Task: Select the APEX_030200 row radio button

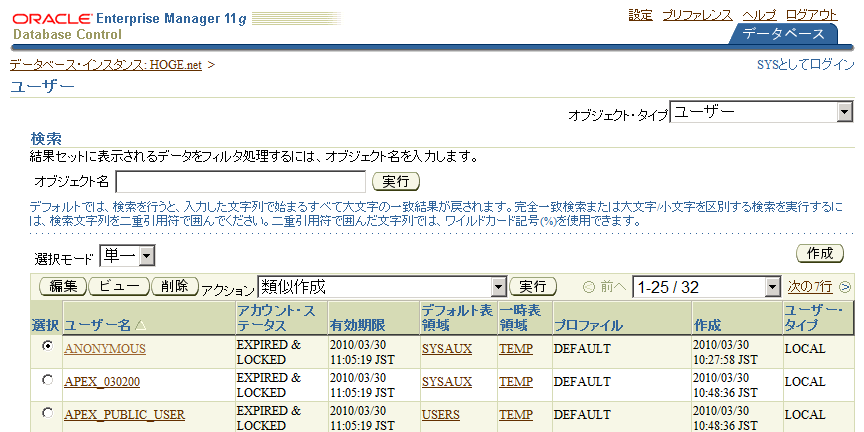Action: (47, 380)
